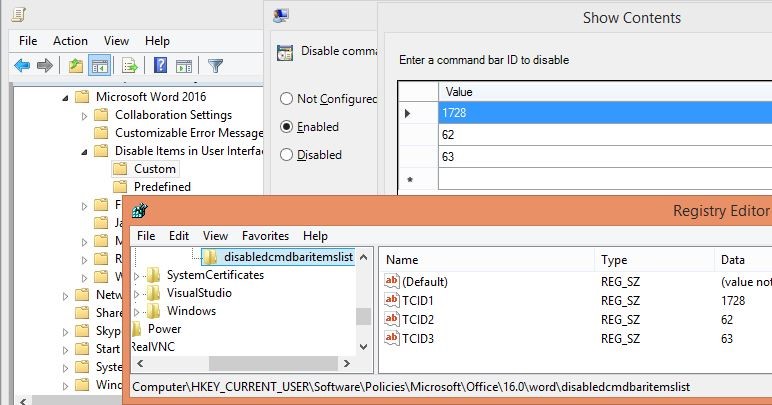
Task: Open File menu in Registry Editor
Action: click(x=146, y=236)
